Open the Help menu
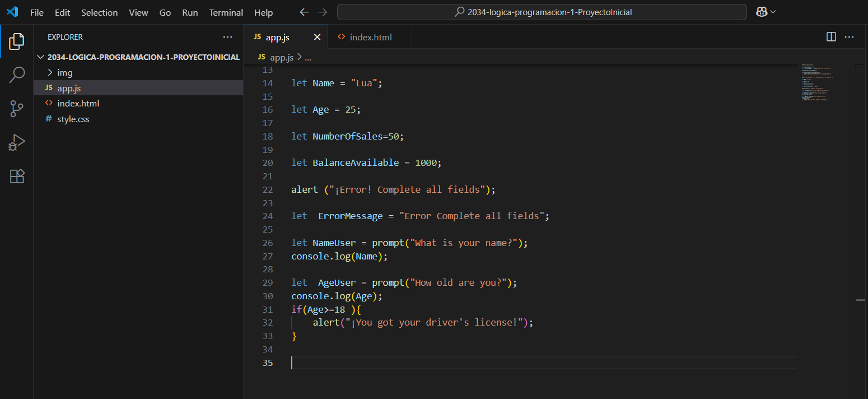 (263, 12)
